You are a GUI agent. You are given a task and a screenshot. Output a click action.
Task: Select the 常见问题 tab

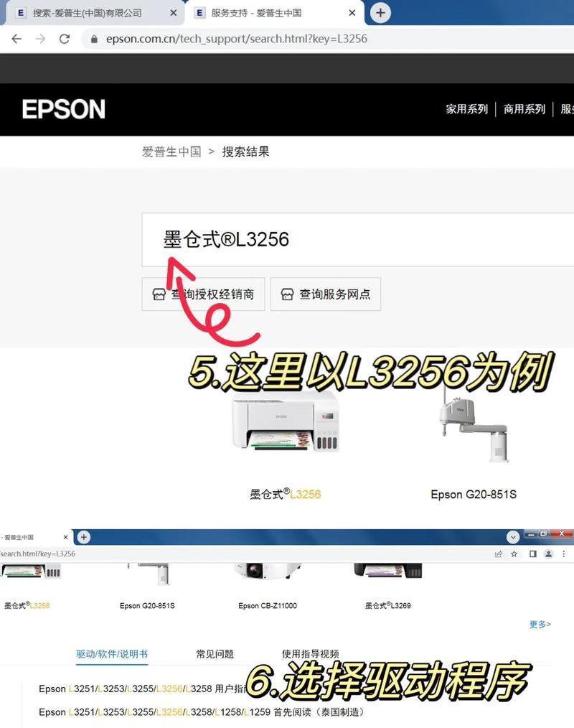point(215,654)
